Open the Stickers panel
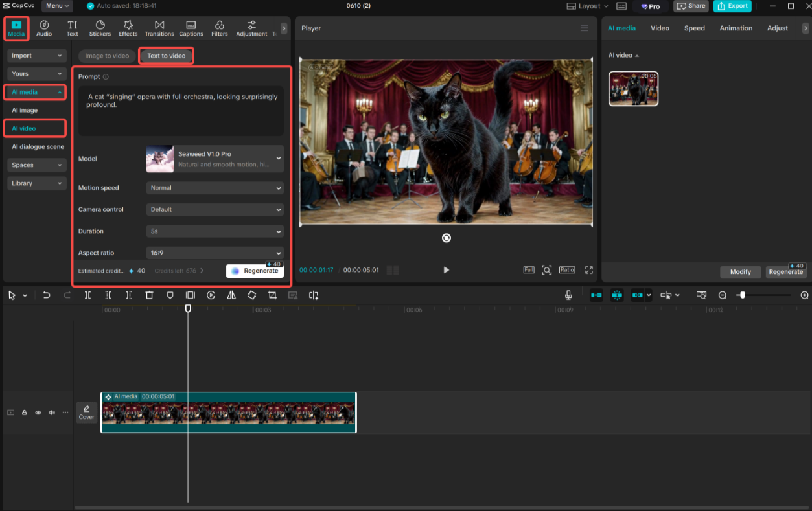 click(x=100, y=28)
